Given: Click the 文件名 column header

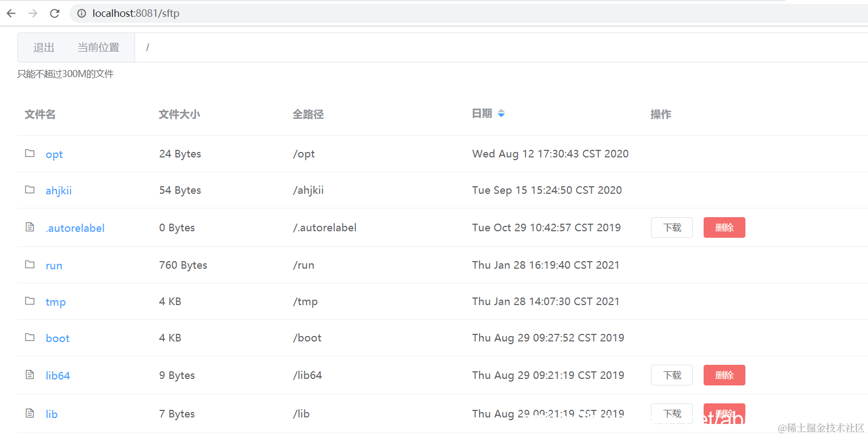Looking at the screenshot, I should pyautogui.click(x=40, y=115).
